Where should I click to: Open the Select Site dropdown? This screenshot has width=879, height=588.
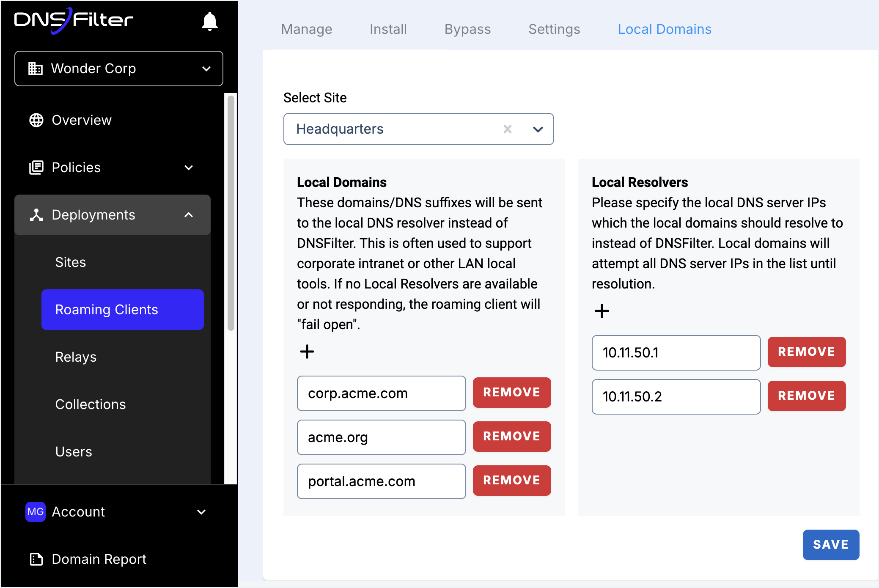click(538, 129)
